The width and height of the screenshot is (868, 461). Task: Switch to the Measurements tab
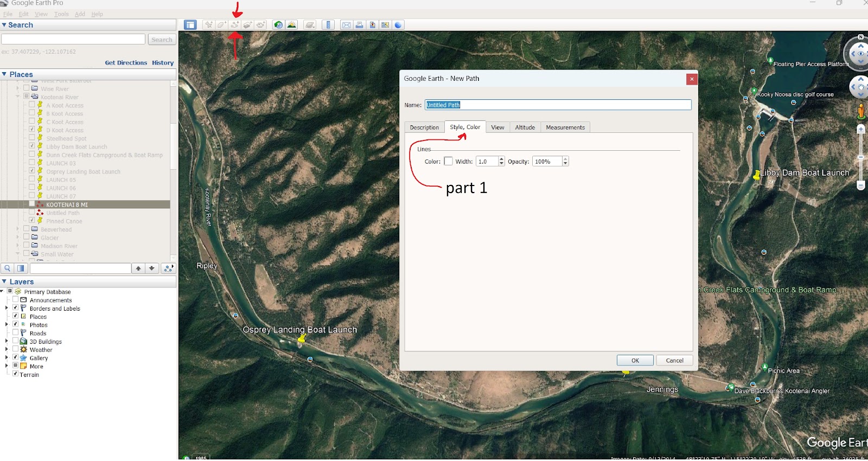click(565, 127)
